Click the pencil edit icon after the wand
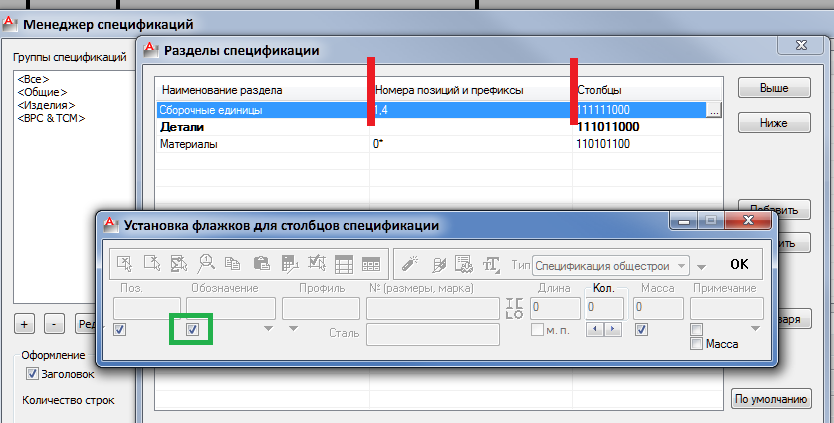This screenshot has width=834, height=423. coord(439,264)
